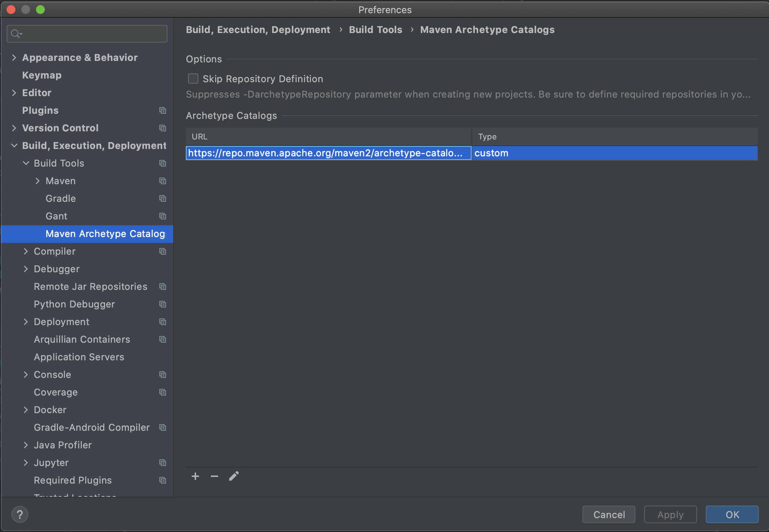Click project-level icon next to Arquillian Containers
This screenshot has height=532, width=769.
tap(163, 339)
